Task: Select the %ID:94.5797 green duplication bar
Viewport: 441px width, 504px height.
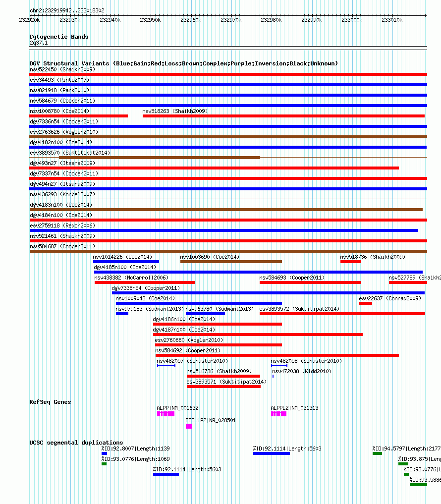Action: click(x=378, y=453)
